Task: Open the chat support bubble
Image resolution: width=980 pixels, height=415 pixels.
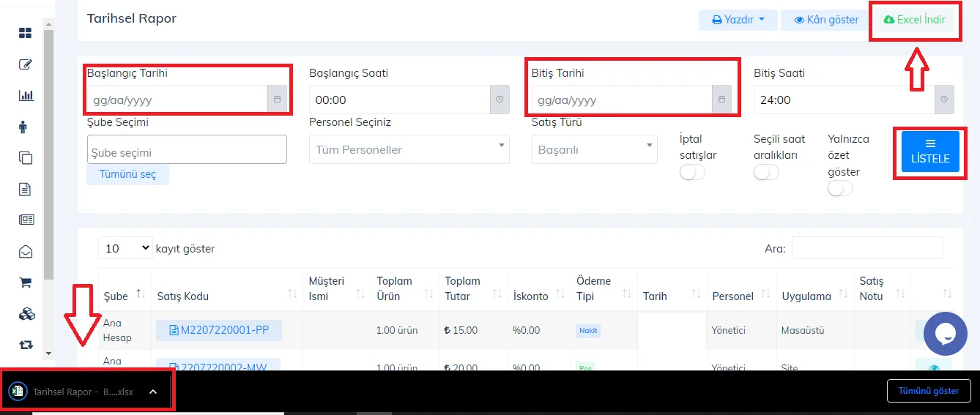Action: [946, 334]
